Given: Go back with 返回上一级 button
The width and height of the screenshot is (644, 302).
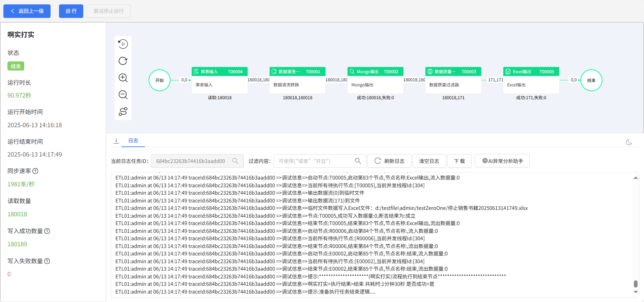Looking at the screenshot, I should [27, 11].
